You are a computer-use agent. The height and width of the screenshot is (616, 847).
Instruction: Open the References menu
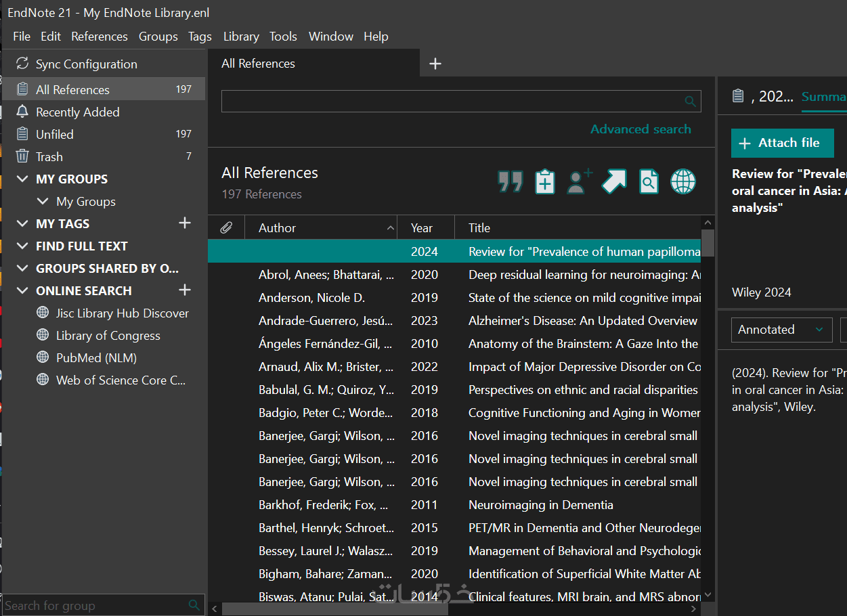tap(99, 37)
